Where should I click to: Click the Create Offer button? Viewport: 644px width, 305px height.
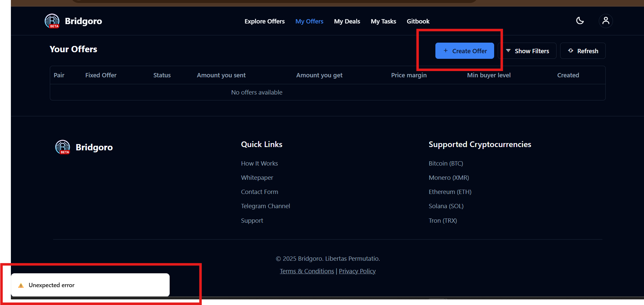465,51
